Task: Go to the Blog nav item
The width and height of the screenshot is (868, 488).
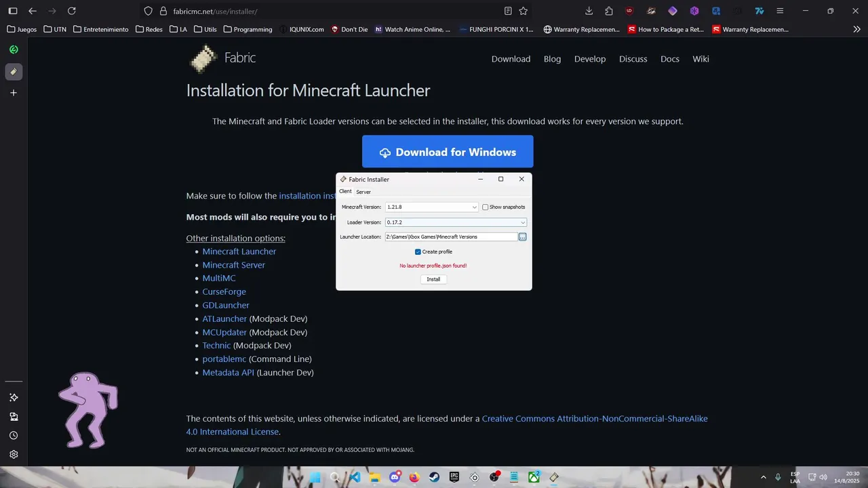Action: (x=552, y=59)
